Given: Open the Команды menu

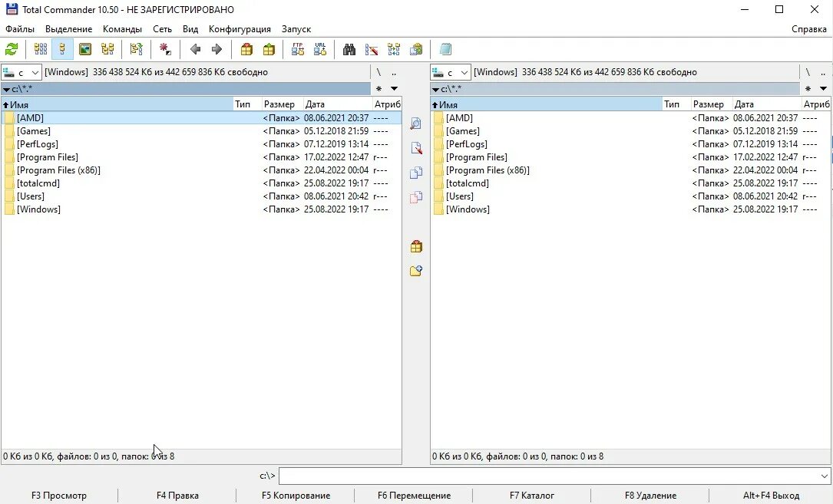Looking at the screenshot, I should click(122, 29).
